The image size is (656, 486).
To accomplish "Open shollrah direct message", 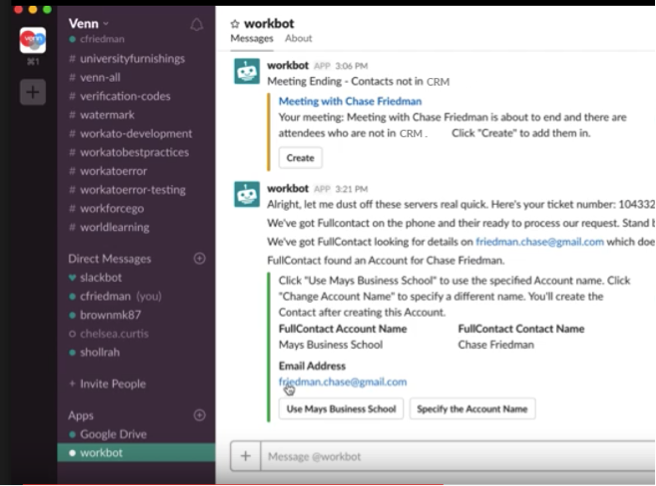I will click(100, 352).
